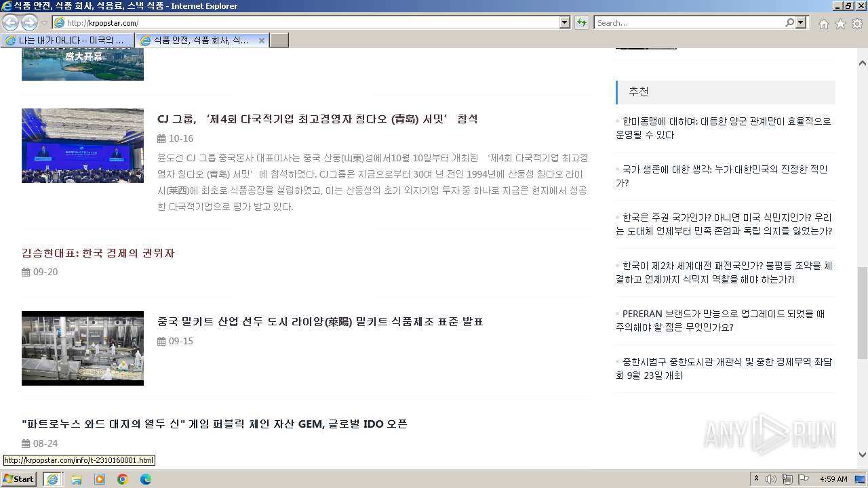Viewport: 868px width, 488px height.
Task: Switch to the '나는 내가 아니다' tab
Action: (x=67, y=40)
